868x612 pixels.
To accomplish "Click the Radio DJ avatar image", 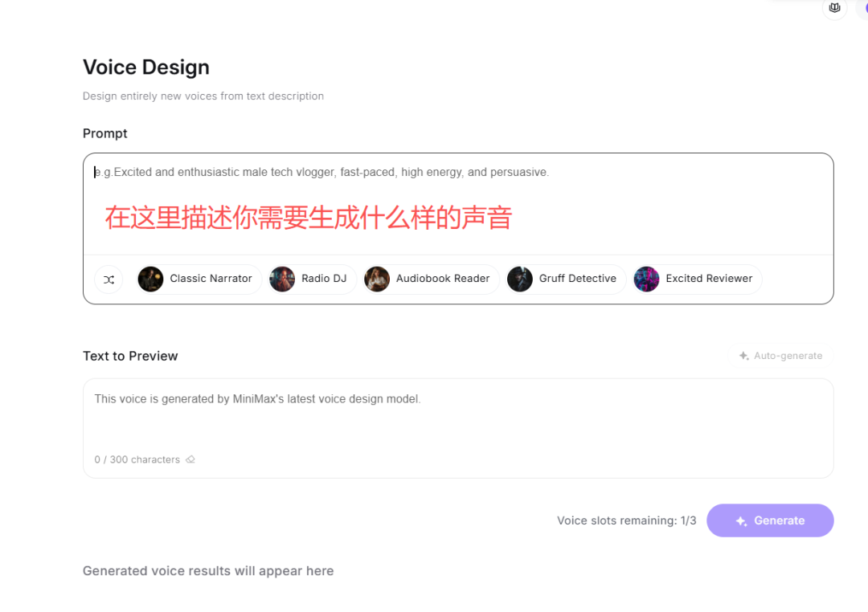I will click(282, 279).
